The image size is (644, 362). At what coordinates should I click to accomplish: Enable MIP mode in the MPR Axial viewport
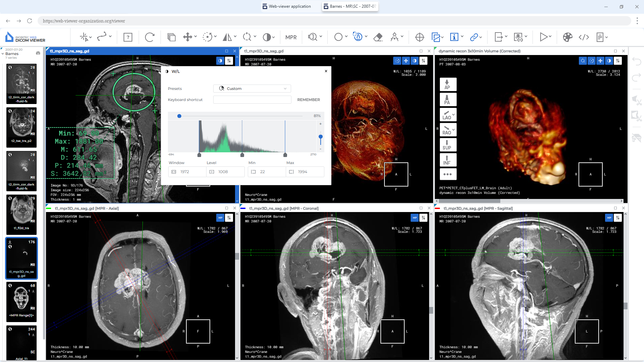click(x=220, y=218)
